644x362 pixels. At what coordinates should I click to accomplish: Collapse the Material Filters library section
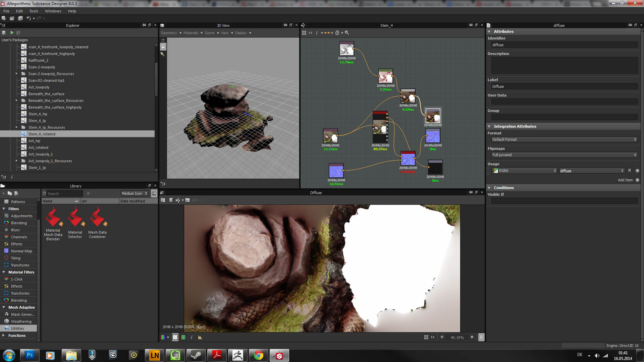(x=4, y=272)
